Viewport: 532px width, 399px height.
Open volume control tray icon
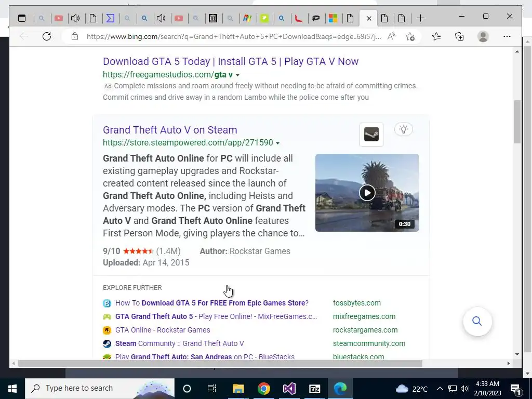coord(464,389)
